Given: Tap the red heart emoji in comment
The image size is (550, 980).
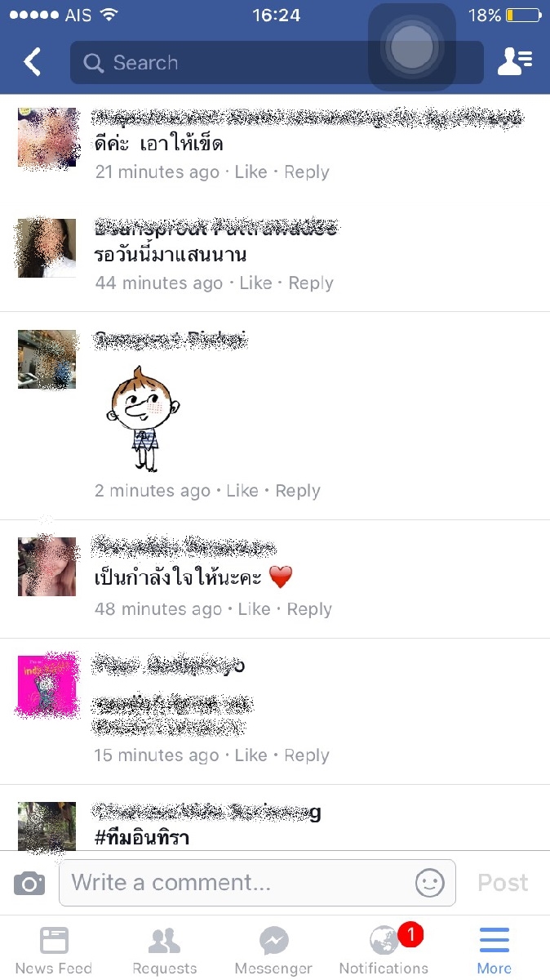Looking at the screenshot, I should (280, 578).
